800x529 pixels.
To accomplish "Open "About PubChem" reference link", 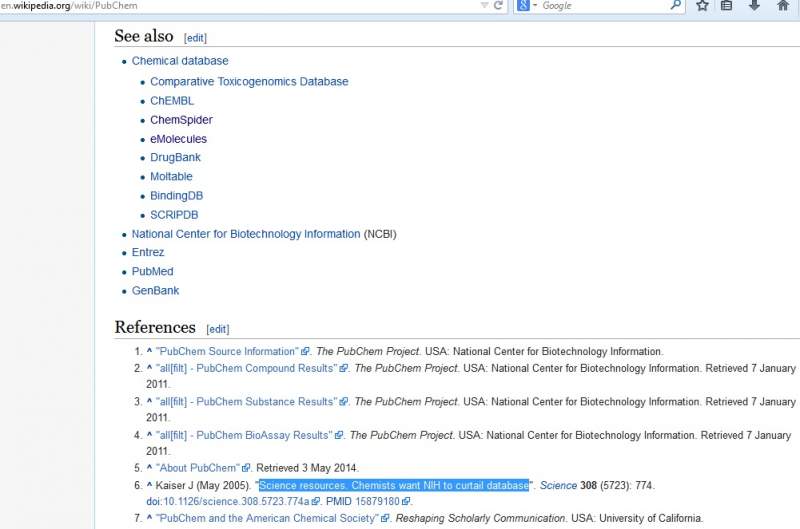I will tap(198, 468).
